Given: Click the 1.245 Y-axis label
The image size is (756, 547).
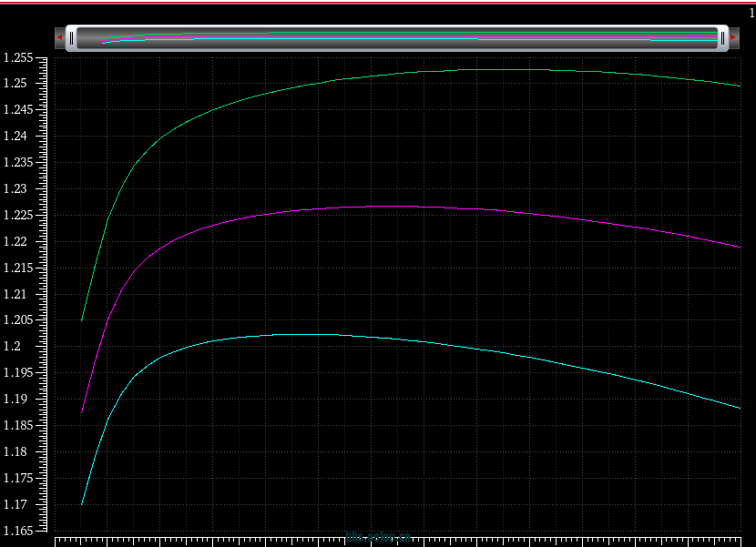Looking at the screenshot, I should tap(18, 110).
